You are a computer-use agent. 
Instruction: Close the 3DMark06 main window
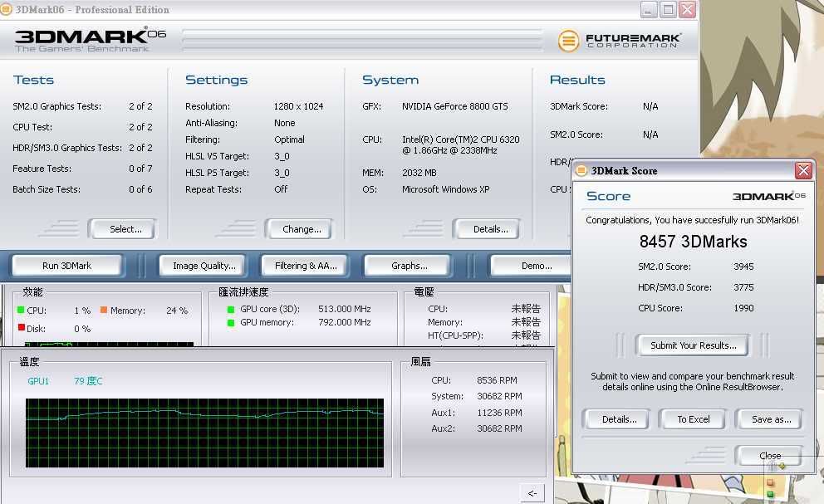coord(688,9)
